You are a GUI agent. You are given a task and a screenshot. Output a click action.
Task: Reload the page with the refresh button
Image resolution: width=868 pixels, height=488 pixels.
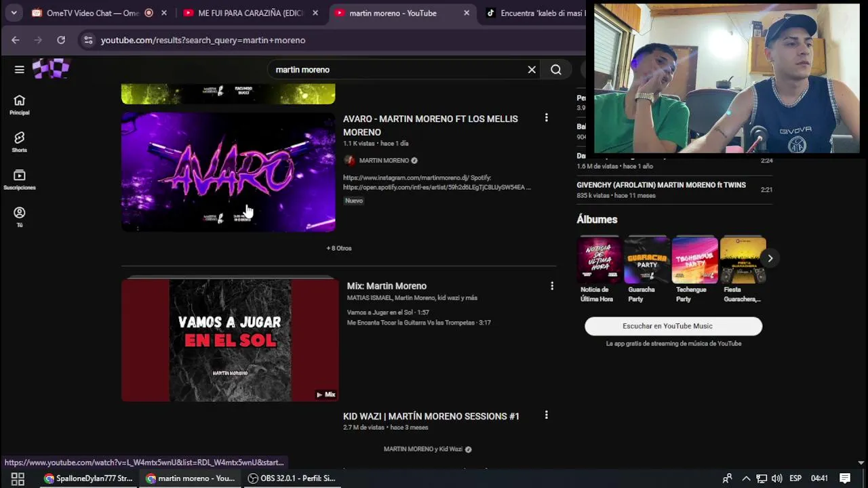[x=61, y=40]
